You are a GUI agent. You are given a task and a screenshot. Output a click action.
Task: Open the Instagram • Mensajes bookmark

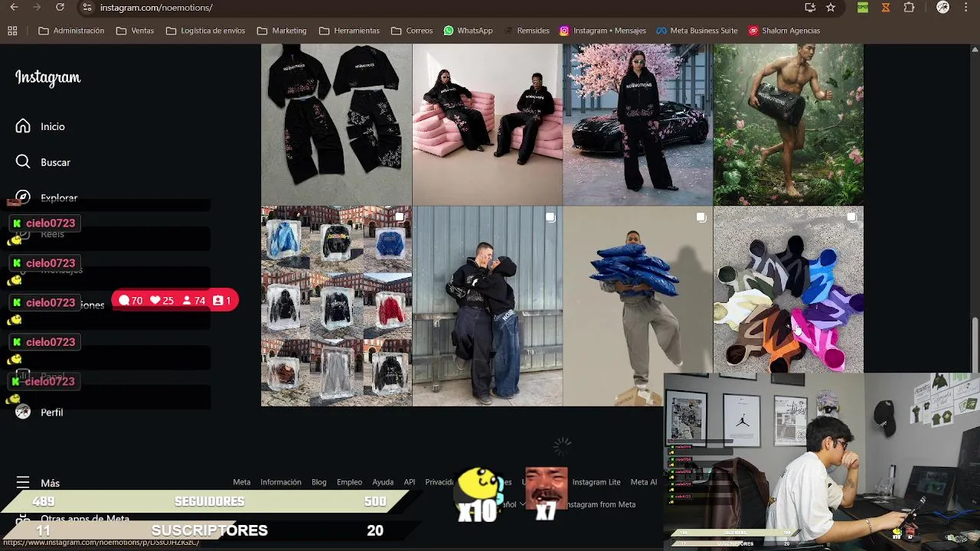tap(602, 31)
